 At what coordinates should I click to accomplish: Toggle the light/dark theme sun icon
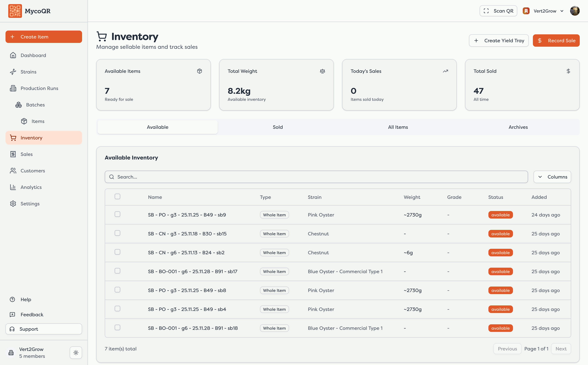pos(76,352)
